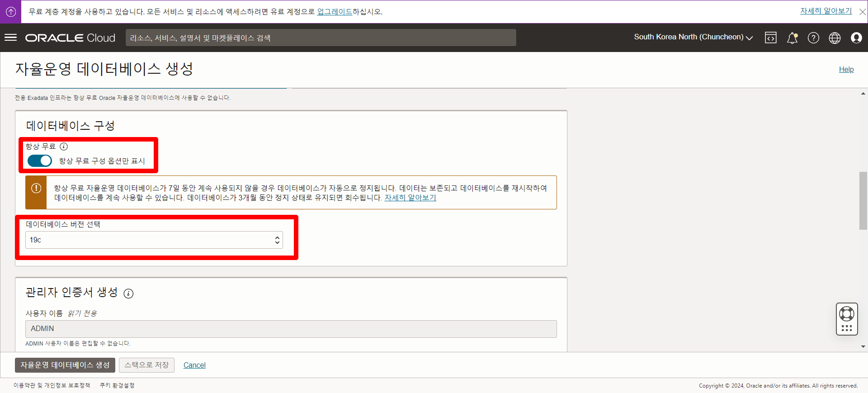868x393 pixels.
Task: Click the resource search field in the header
Action: (321, 38)
